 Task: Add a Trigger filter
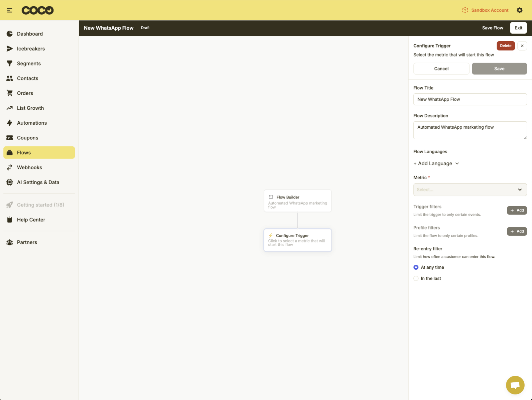point(517,210)
